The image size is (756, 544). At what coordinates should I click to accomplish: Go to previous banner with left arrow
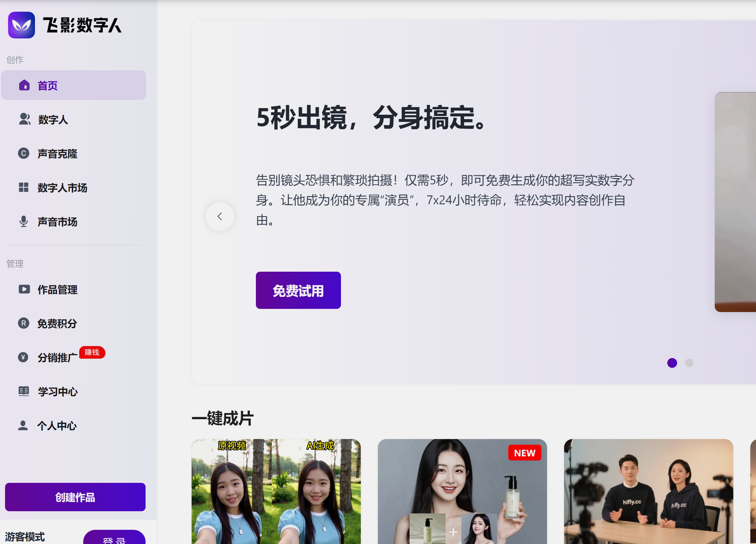[x=220, y=216]
